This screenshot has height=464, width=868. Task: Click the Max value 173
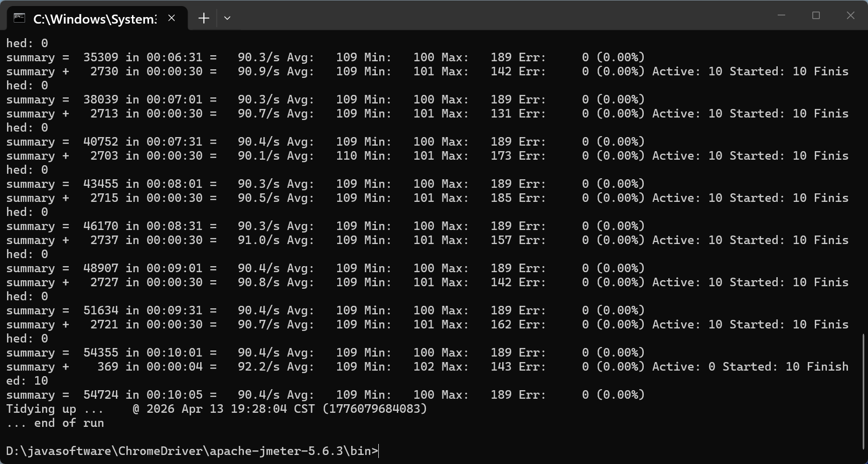pos(501,156)
